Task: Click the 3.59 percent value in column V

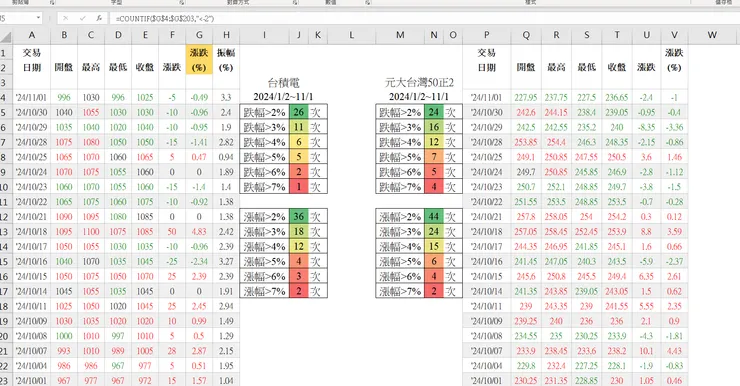Action: click(674, 232)
